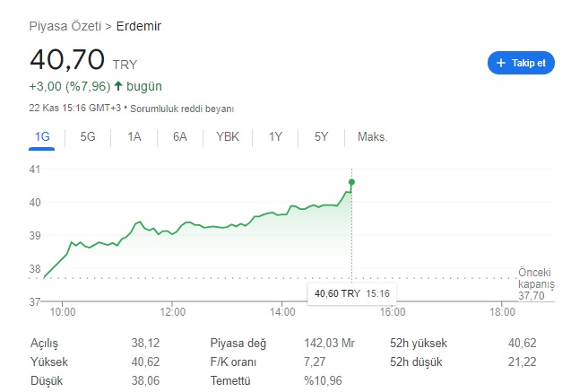Switch to the 5G tab
This screenshot has width=588, height=392.
tap(88, 137)
